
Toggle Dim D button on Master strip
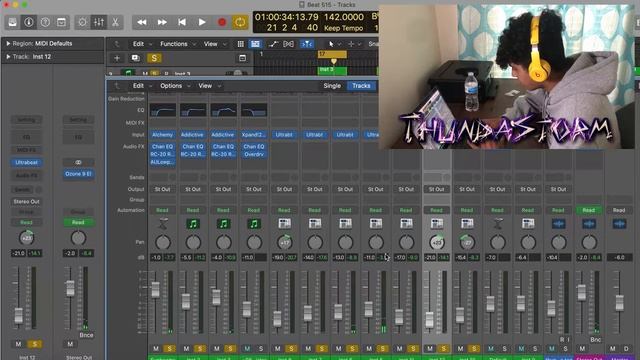pyautogui.click(x=626, y=349)
